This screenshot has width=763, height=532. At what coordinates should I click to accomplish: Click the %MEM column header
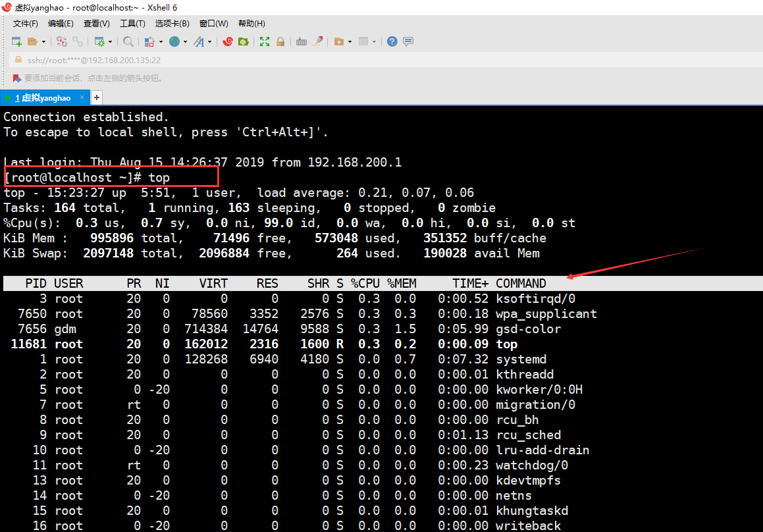[x=402, y=283]
